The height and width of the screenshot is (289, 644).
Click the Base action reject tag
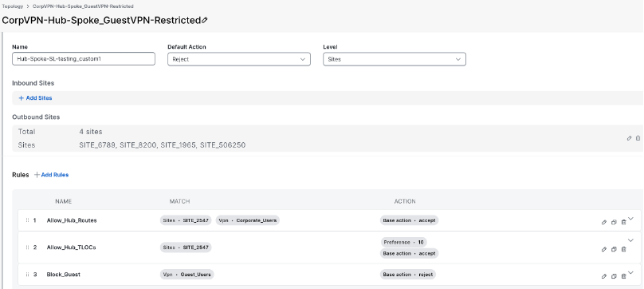coord(408,274)
